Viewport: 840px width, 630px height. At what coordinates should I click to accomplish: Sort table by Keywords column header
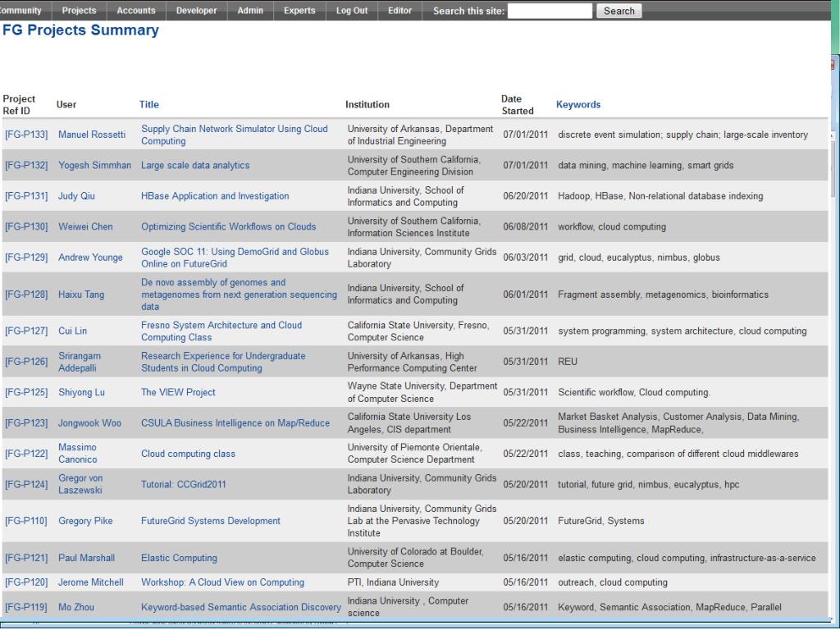coord(578,104)
